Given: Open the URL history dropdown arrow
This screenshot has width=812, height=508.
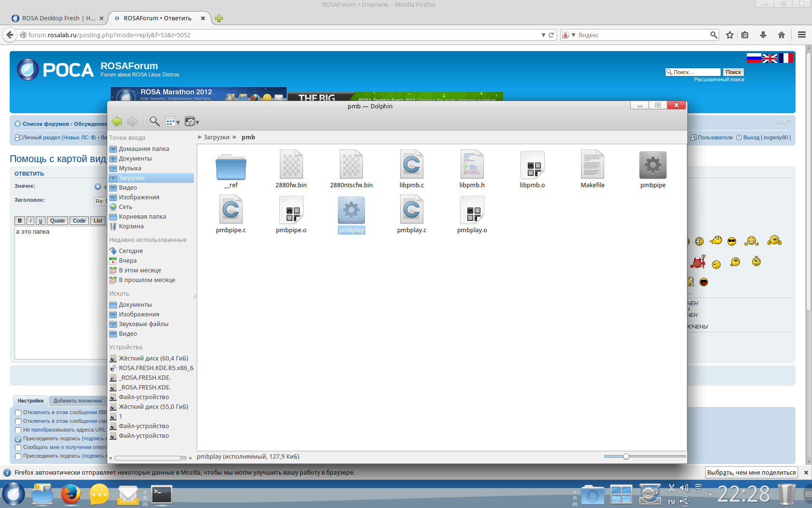Looking at the screenshot, I should pyautogui.click(x=543, y=35).
